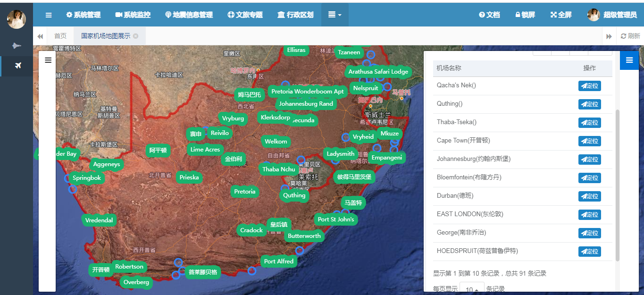Screen dimensions: 644x295
Task: Toggle the sidebar with the top hamburger icon
Action: click(49, 15)
